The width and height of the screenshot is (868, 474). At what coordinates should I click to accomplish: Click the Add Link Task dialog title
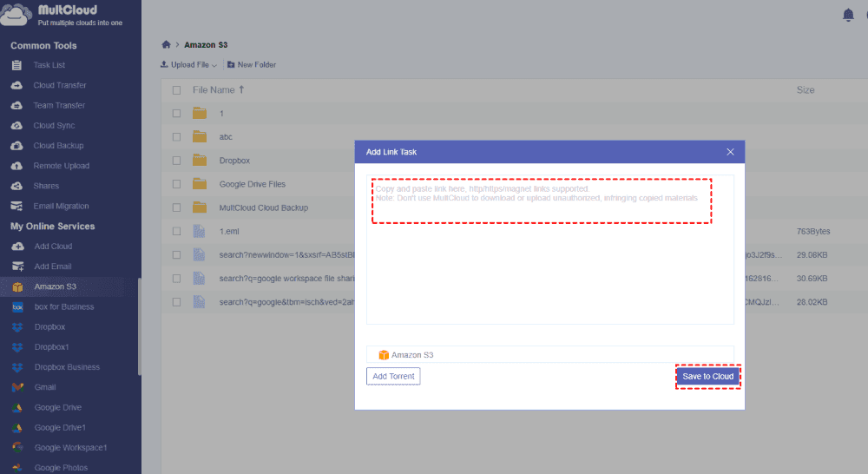pyautogui.click(x=391, y=152)
